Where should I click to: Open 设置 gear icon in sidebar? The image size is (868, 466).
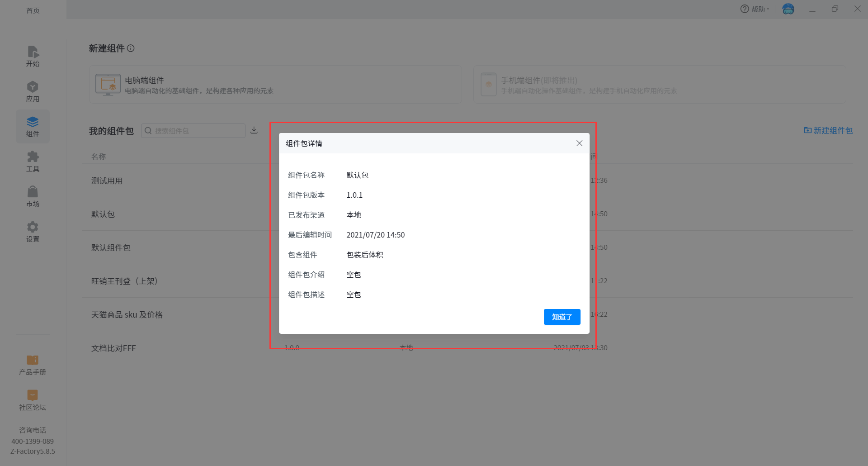pos(33,232)
